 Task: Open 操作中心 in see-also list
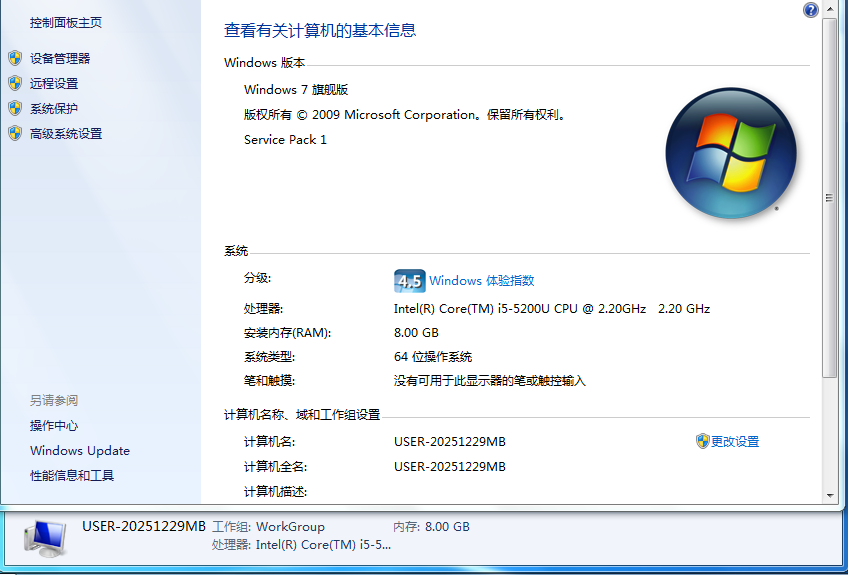click(x=54, y=426)
